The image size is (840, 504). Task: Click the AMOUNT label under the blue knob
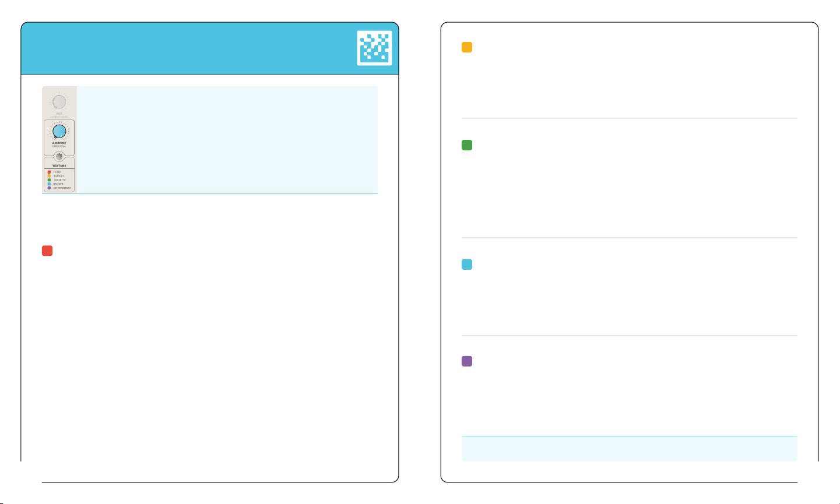point(59,143)
